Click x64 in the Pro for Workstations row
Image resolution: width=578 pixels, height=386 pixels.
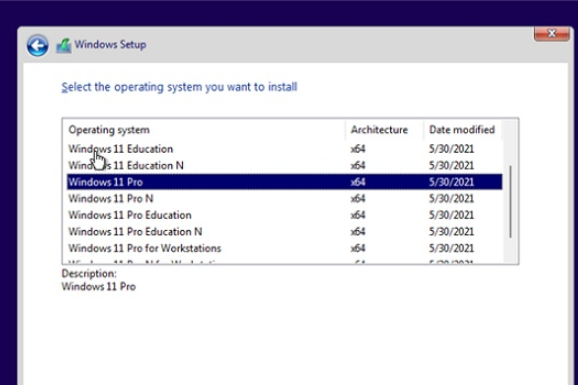(x=358, y=248)
